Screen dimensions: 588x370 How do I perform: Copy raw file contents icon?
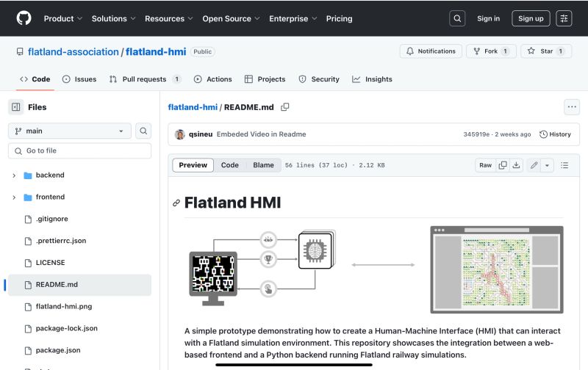(x=503, y=165)
